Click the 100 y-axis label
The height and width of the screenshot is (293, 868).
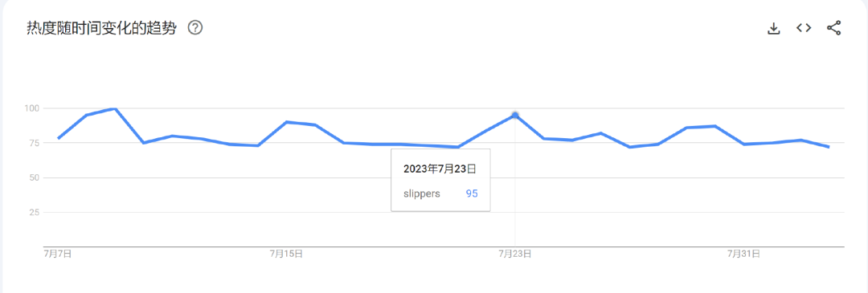[31, 108]
